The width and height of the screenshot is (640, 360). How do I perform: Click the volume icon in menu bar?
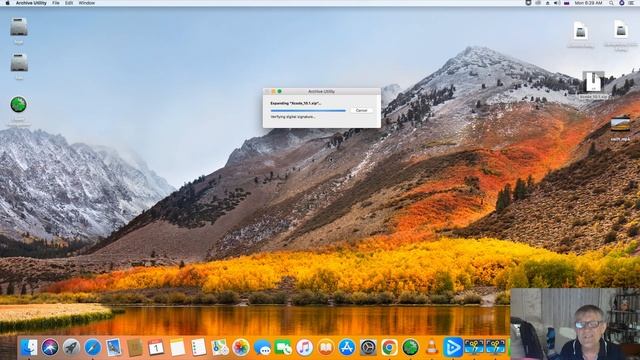point(557,3)
